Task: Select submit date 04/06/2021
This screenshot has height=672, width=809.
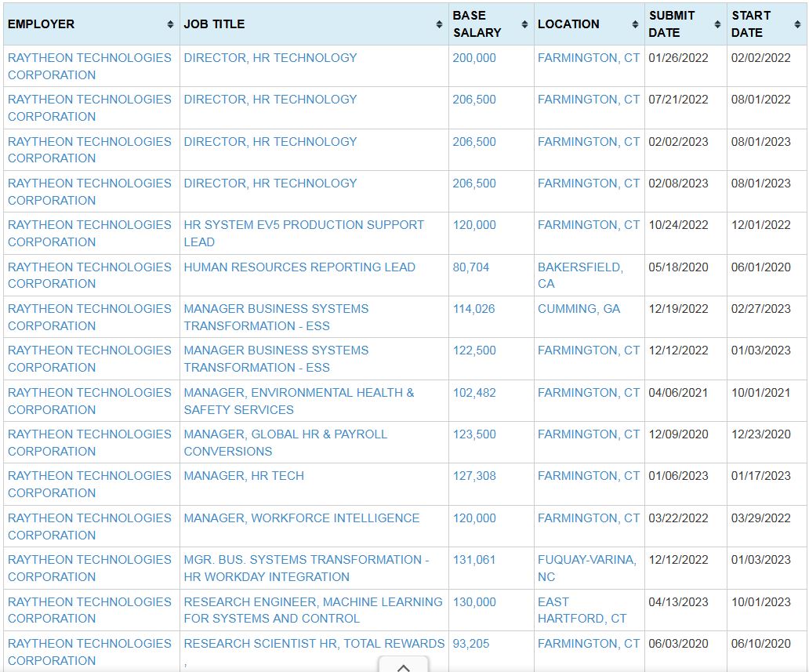Action: (678, 393)
